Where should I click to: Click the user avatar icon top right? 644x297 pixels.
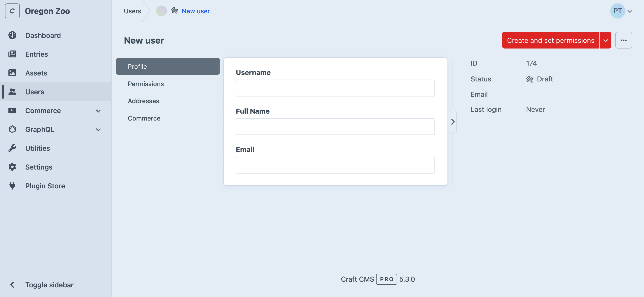point(618,11)
